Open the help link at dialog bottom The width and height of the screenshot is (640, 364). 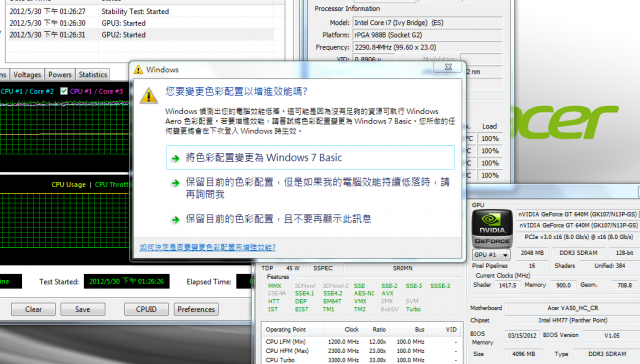[x=207, y=247]
